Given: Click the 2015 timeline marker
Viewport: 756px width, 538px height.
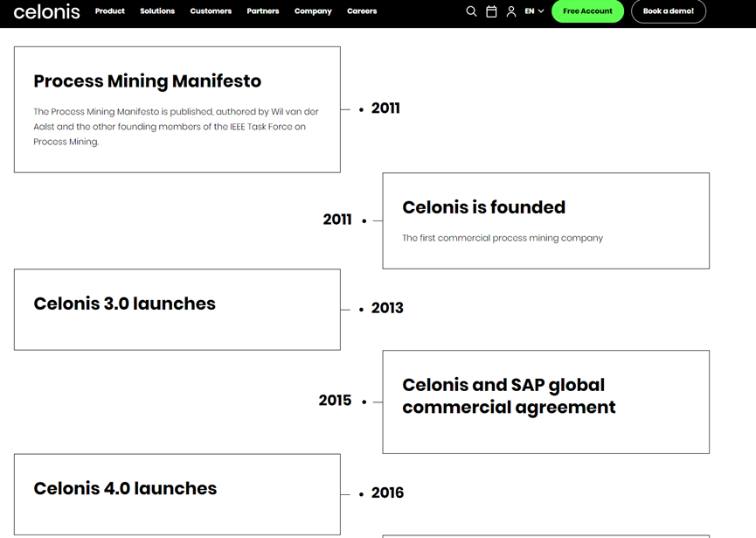Looking at the screenshot, I should tap(364, 402).
